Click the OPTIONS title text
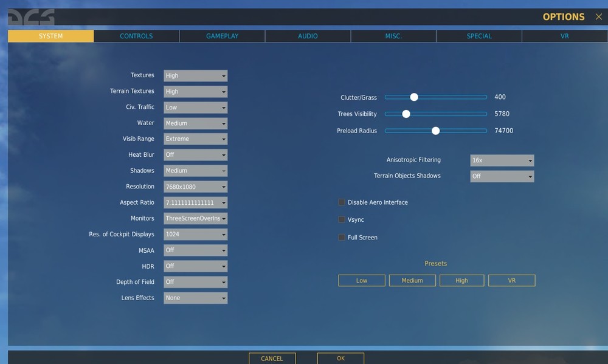The height and width of the screenshot is (364, 608). [564, 17]
